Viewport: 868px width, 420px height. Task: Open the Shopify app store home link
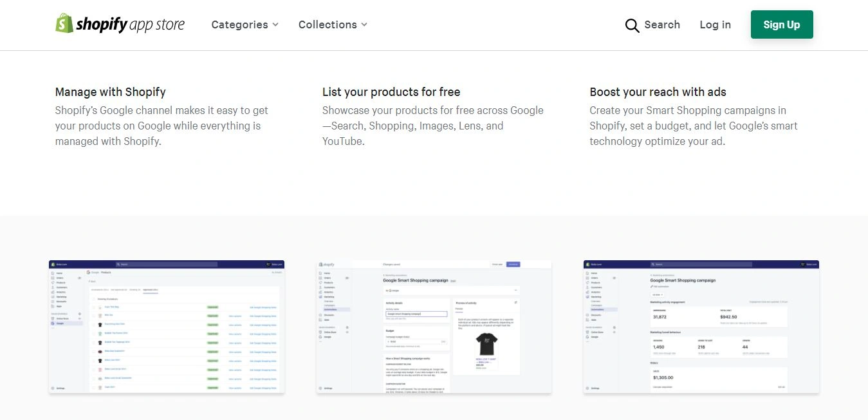[120, 24]
